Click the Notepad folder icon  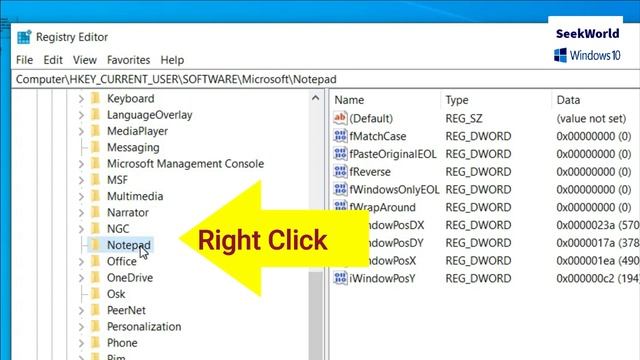96,245
